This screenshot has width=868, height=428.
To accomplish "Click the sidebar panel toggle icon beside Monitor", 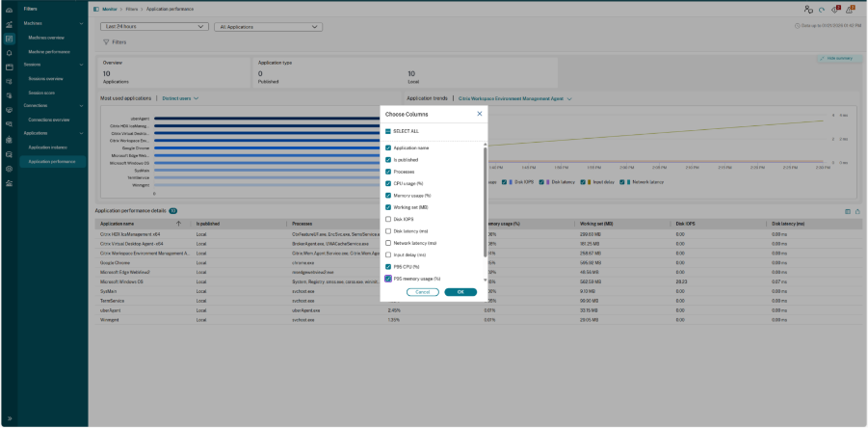I will [96, 10].
